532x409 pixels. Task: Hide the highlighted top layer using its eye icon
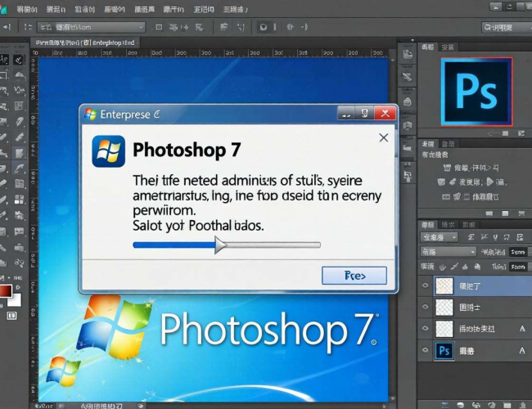coord(425,285)
